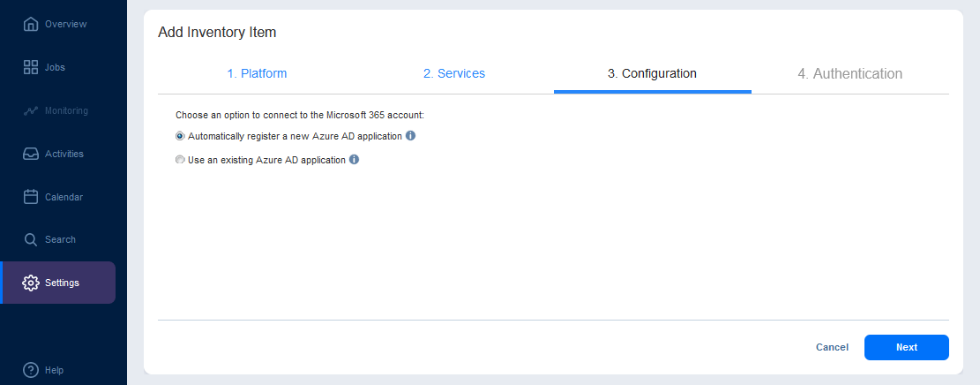Select 'Automatically register a new Azure AD application' radio

[180, 136]
